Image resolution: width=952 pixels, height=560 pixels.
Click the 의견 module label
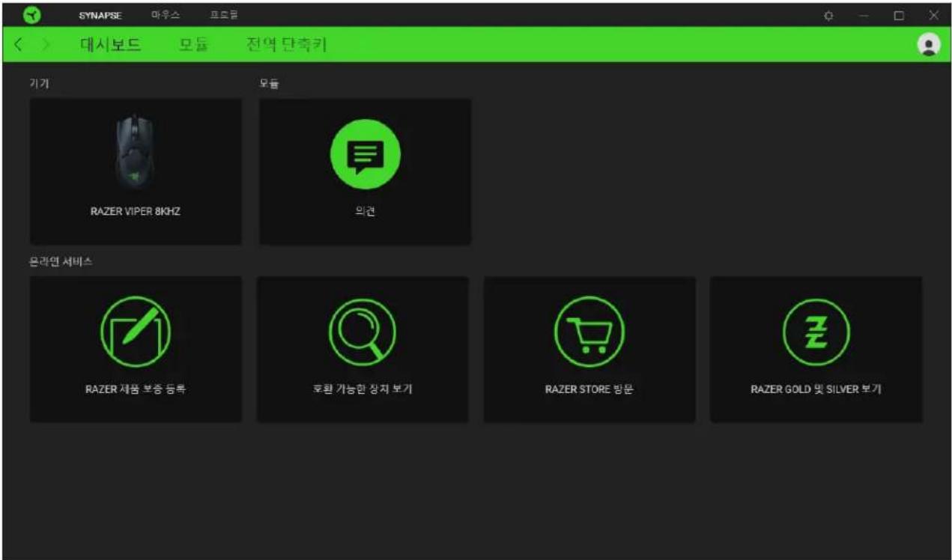click(366, 211)
